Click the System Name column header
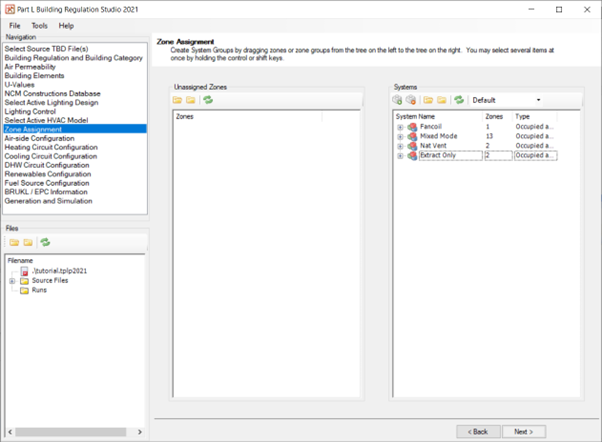This screenshot has width=602, height=442. 438,116
